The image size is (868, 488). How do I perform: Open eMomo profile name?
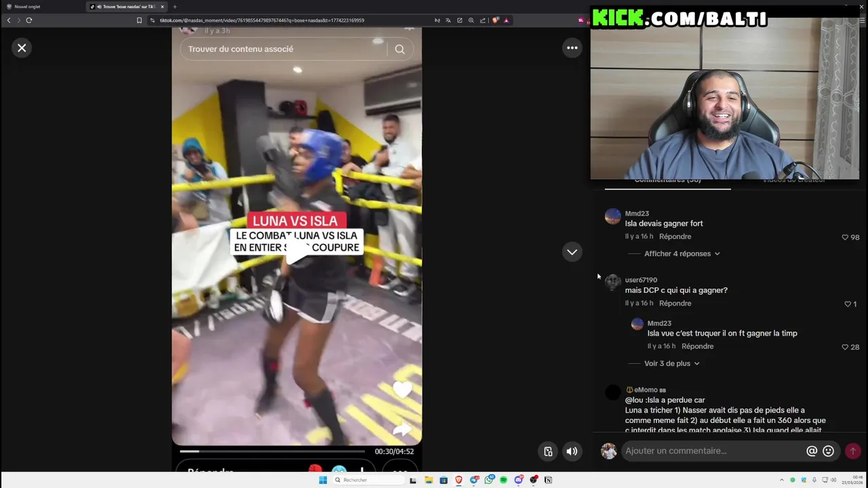tap(646, 390)
